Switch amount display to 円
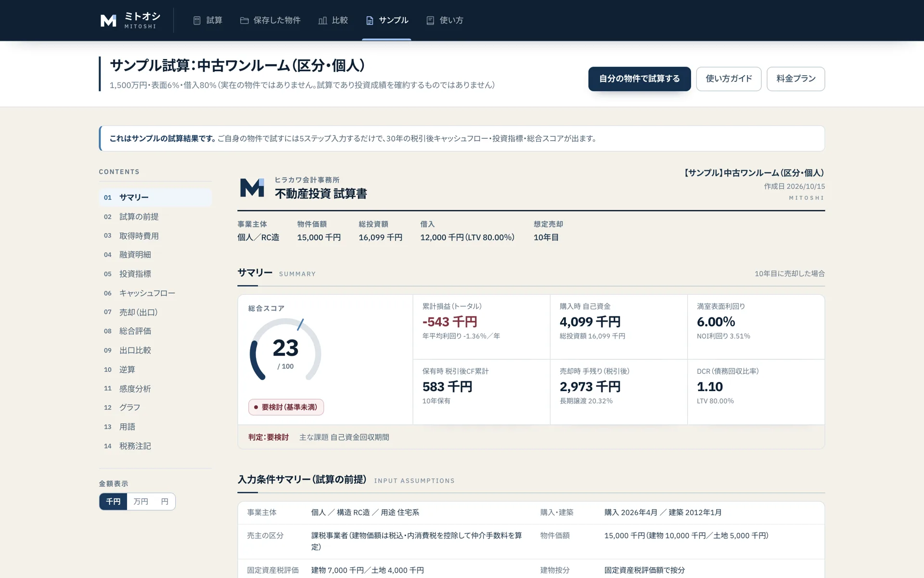The image size is (924, 578). pos(165,501)
